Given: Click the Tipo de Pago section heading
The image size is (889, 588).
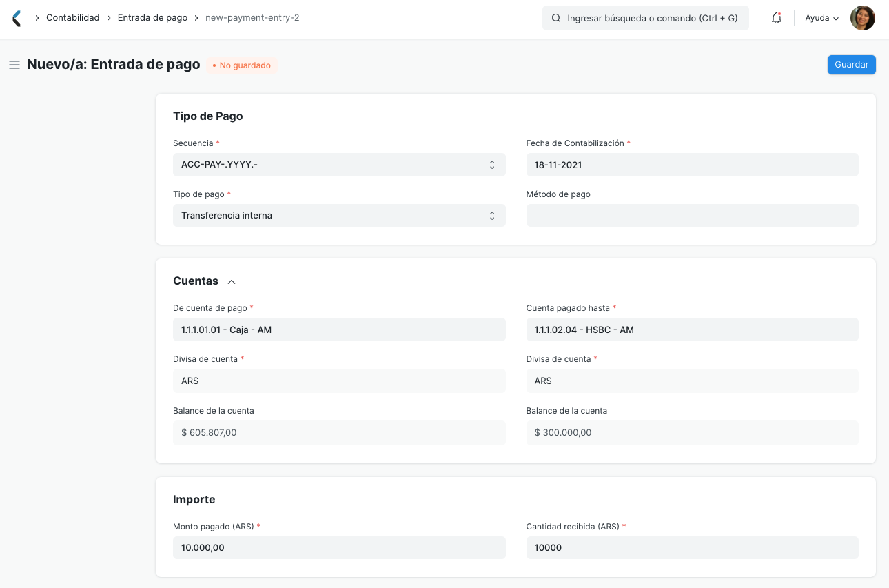Looking at the screenshot, I should (x=208, y=116).
